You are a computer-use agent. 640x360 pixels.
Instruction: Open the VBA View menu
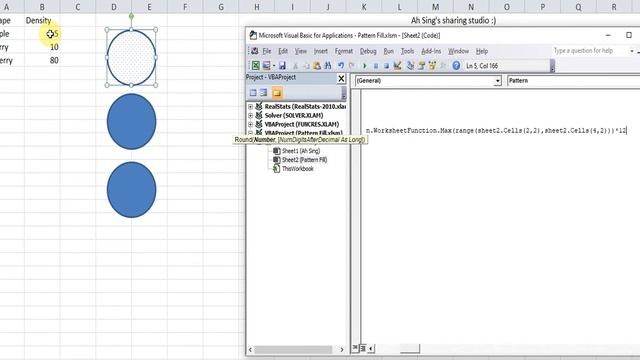(x=300, y=51)
